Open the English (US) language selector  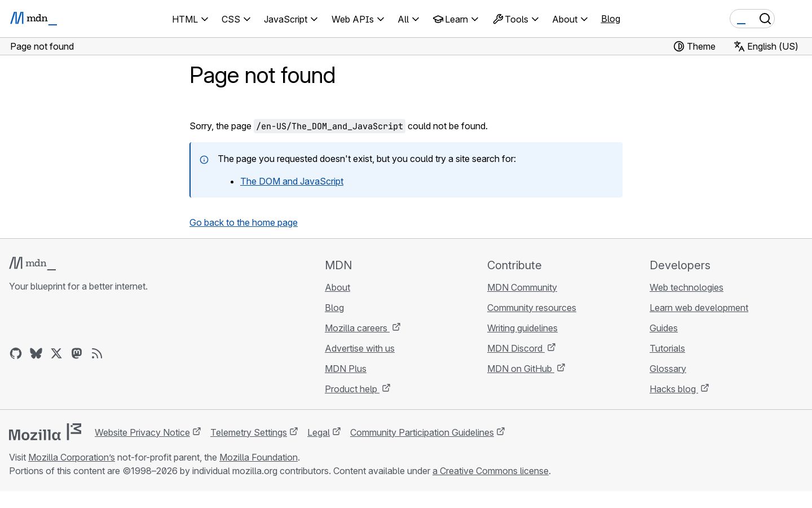point(766,46)
